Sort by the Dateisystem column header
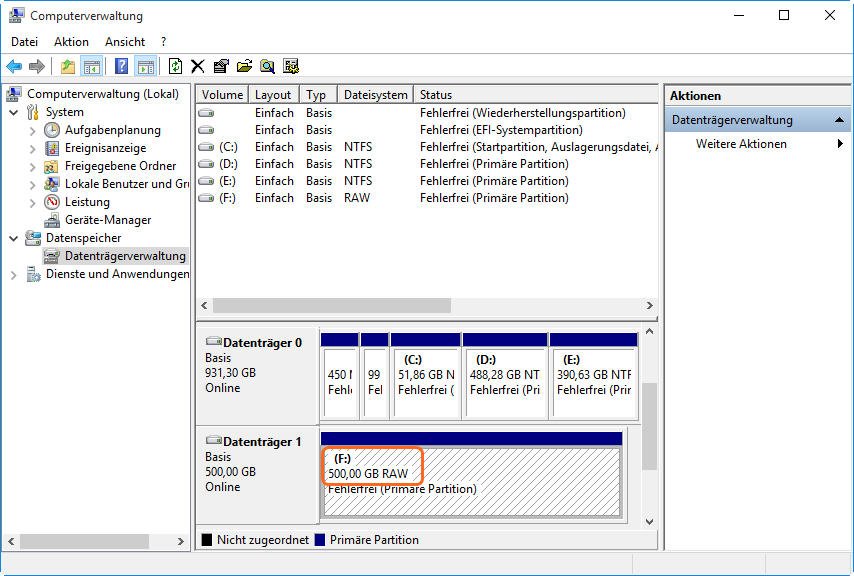The width and height of the screenshot is (854, 576). [376, 95]
